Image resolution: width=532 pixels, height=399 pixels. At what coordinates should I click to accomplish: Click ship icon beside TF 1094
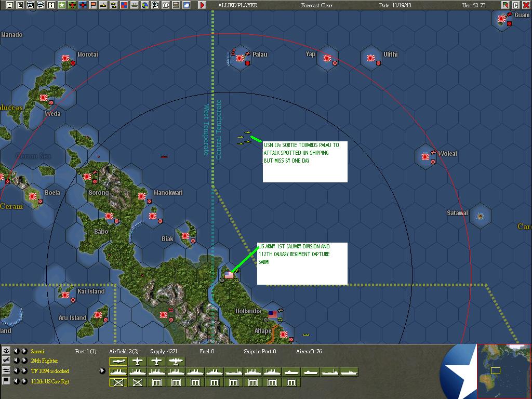(6, 371)
